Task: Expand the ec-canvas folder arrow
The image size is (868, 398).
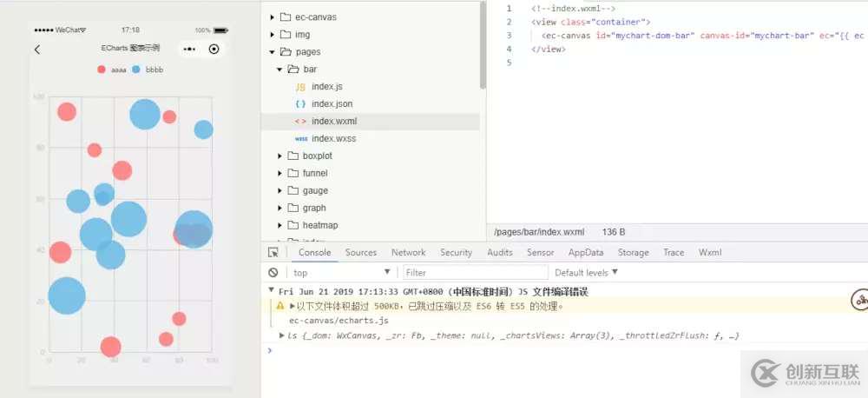Action: coord(272,17)
